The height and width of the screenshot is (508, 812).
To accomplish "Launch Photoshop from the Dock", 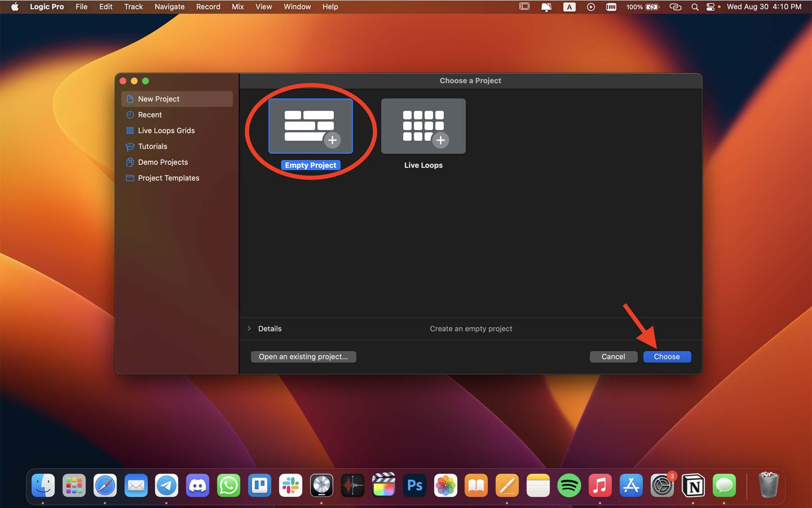I will [415, 485].
